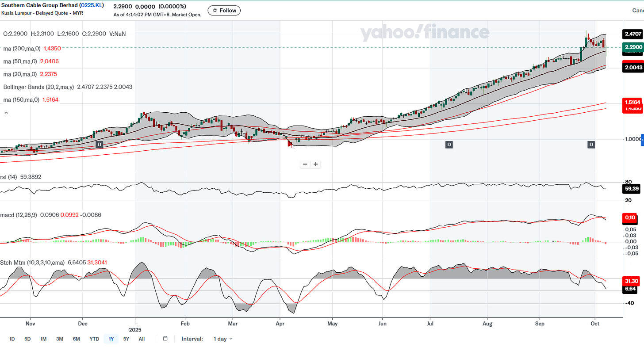Select the 5D range tab
Screen dimensions: 644x347
pyautogui.click(x=27, y=339)
